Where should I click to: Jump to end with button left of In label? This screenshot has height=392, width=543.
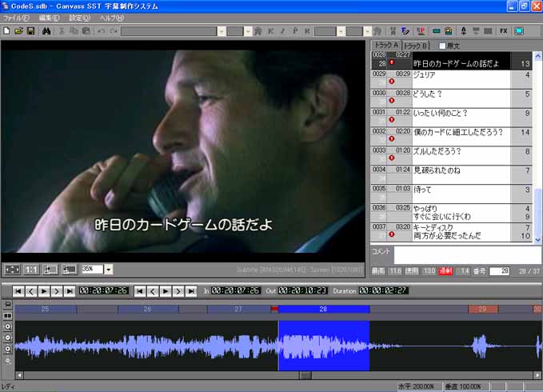(191, 291)
